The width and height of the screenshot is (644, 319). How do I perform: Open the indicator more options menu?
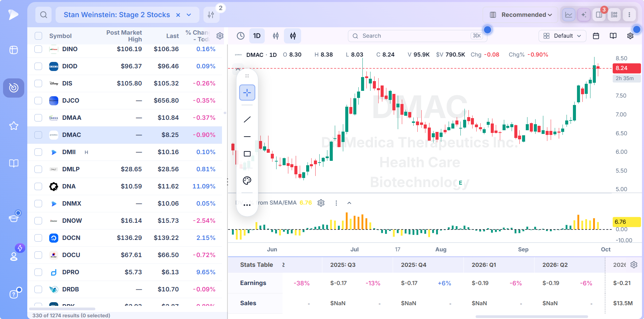pos(336,203)
